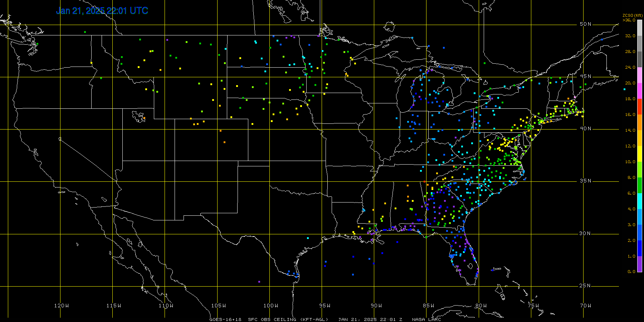Click the '6.0' legend value
The width and height of the screenshot is (644, 322).
(631, 193)
